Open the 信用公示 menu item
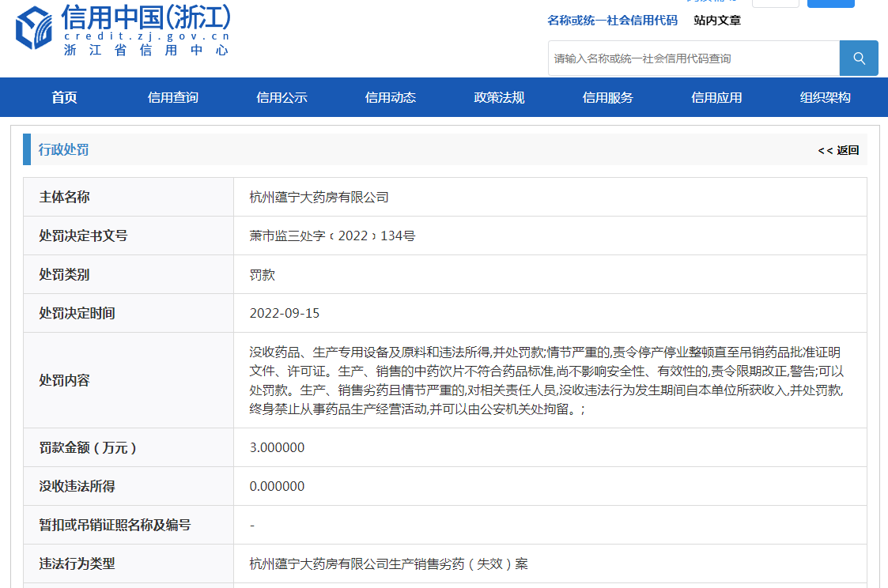888x588 pixels. (282, 97)
